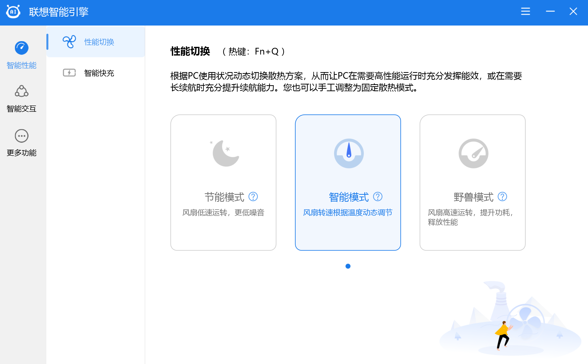This screenshot has width=588, height=364.
Task: Minimize the 联想智能引擎 window
Action: click(x=550, y=11)
